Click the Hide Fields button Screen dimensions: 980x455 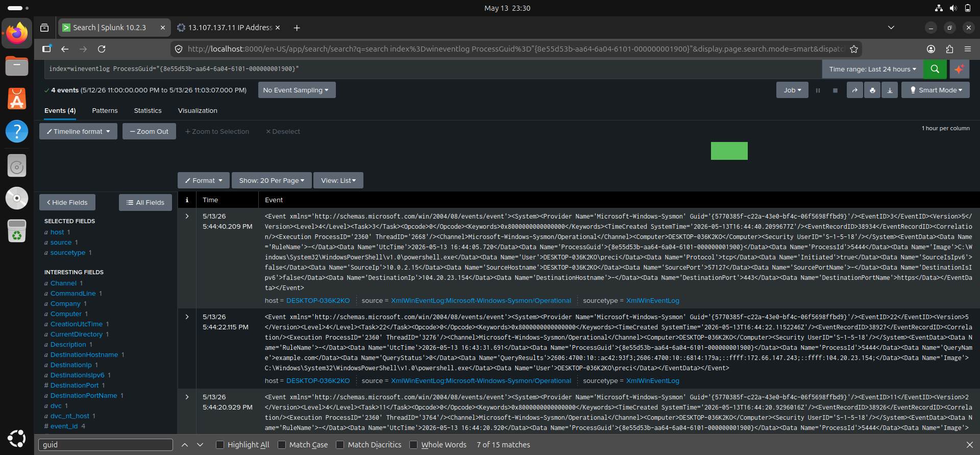coord(67,203)
